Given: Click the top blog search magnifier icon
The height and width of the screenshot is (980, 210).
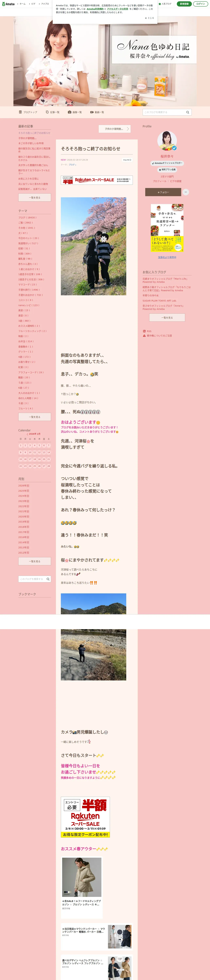Looking at the screenshot, I should click(188, 112).
